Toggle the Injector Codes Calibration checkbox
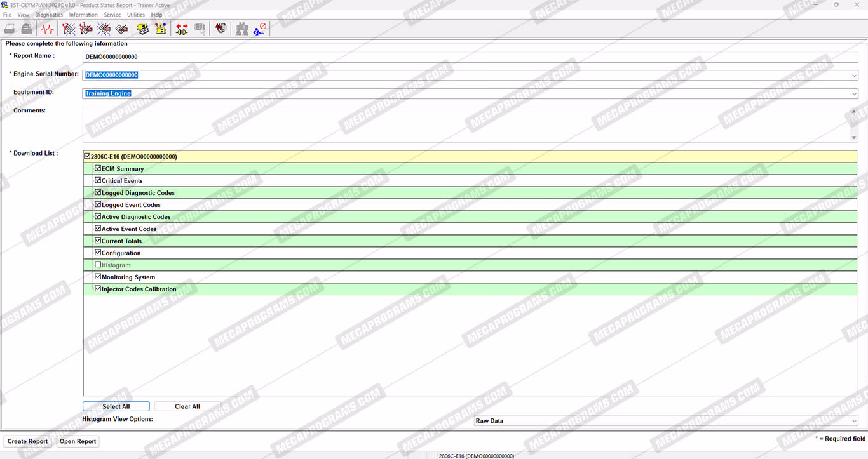 point(98,289)
